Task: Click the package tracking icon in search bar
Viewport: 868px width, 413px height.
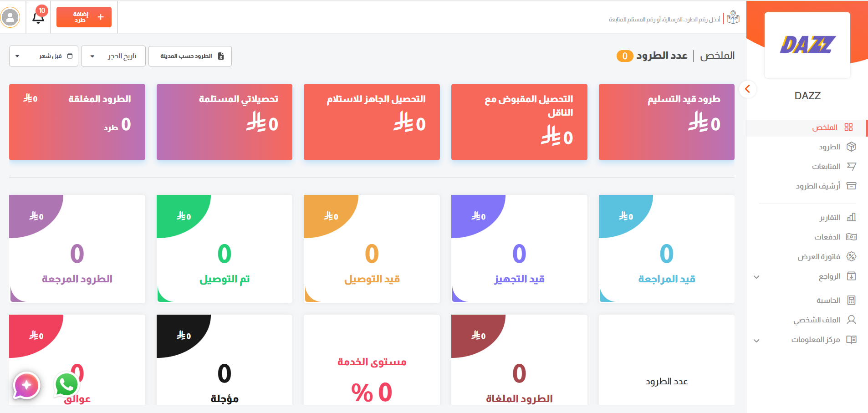Action: click(733, 18)
